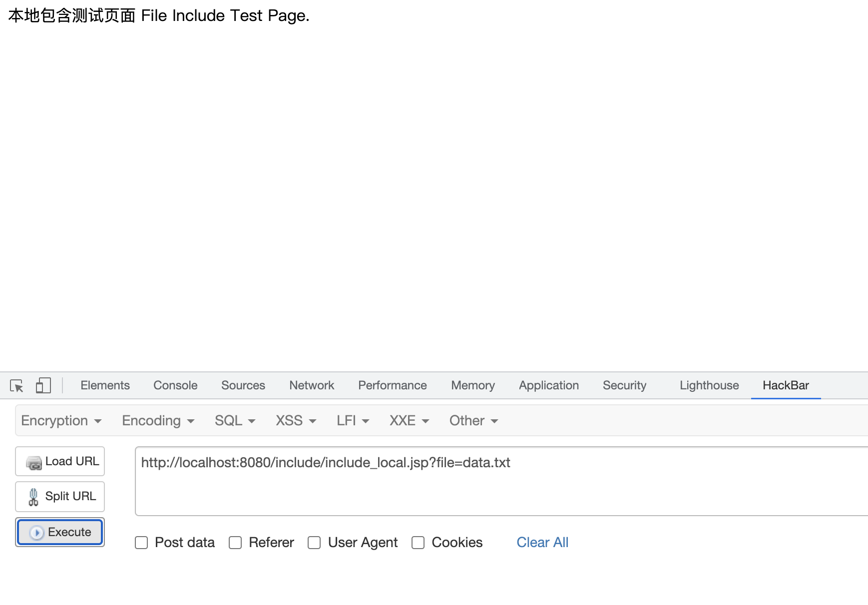Open the SQL dropdown menu
This screenshot has height=605, width=868.
tap(235, 421)
